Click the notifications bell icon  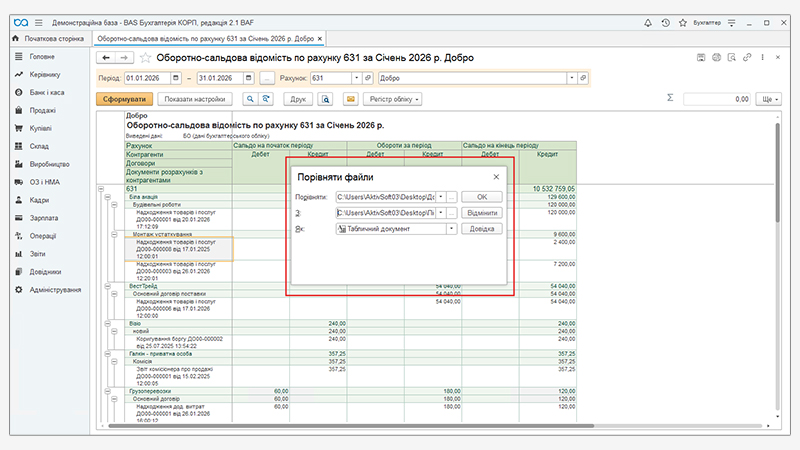point(648,21)
